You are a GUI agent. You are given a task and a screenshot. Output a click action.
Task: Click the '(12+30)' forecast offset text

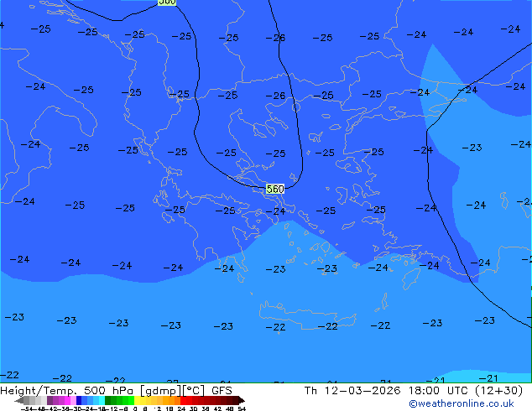(499, 391)
